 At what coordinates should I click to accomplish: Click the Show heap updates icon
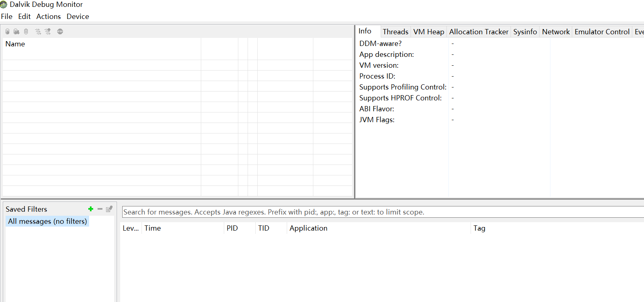7,31
